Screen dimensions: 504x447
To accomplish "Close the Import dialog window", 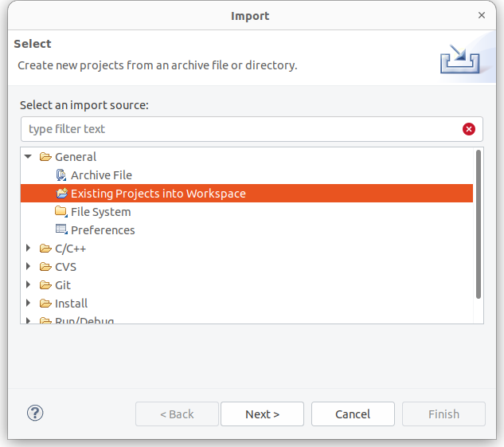I will click(482, 15).
